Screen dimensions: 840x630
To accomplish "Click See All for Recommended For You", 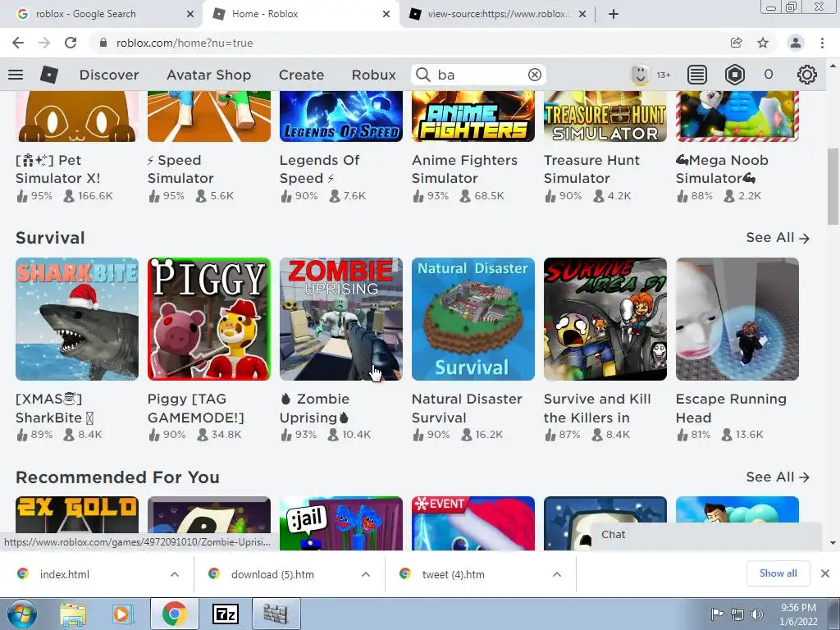I will point(778,477).
